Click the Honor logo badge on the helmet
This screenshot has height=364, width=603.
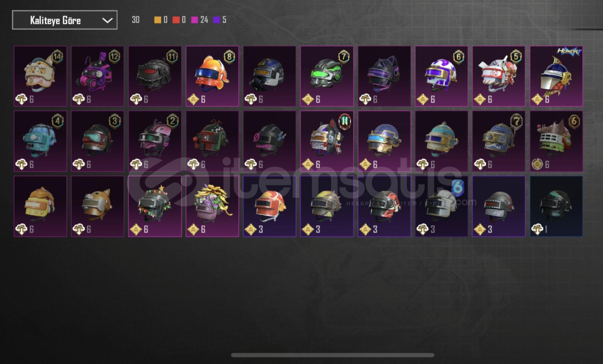pos(569,52)
